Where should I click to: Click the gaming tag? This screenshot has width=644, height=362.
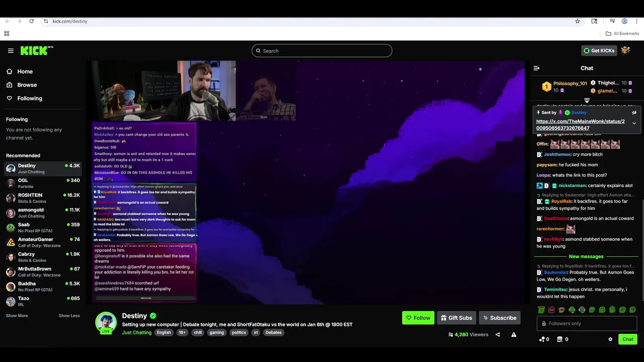(x=217, y=332)
